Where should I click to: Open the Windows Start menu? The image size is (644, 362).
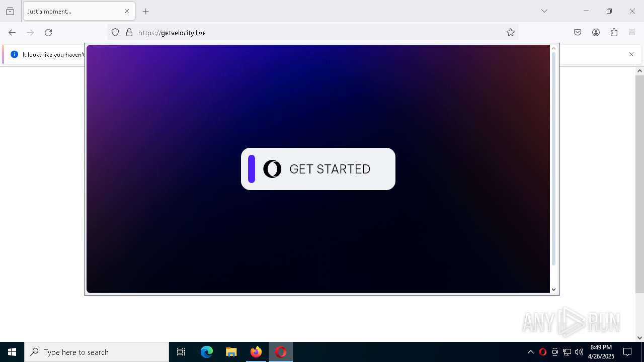12,352
